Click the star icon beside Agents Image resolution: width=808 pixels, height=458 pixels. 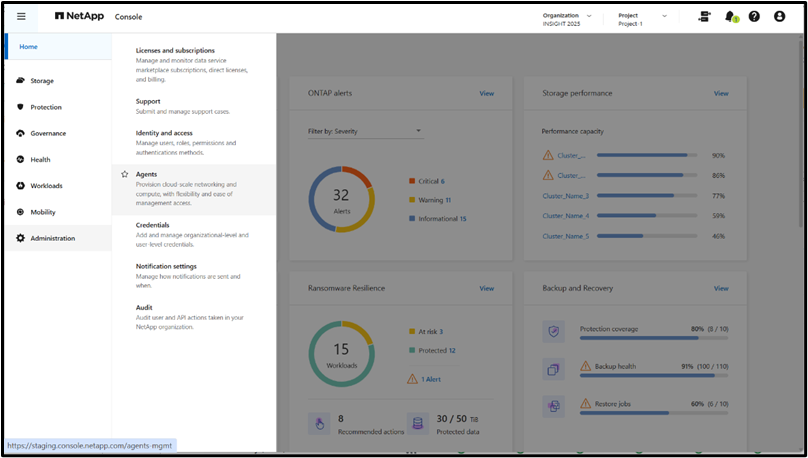(123, 174)
